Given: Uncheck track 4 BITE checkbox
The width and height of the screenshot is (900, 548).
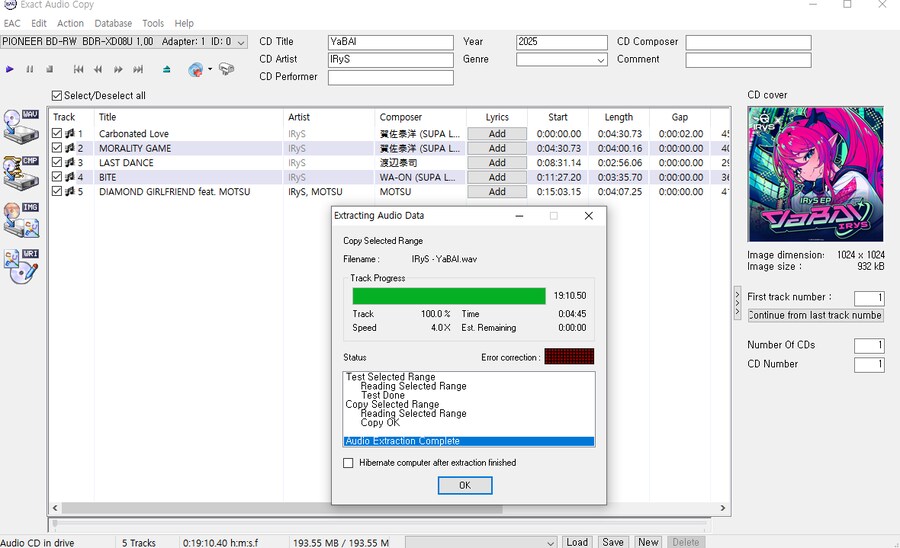Looking at the screenshot, I should click(x=57, y=177).
